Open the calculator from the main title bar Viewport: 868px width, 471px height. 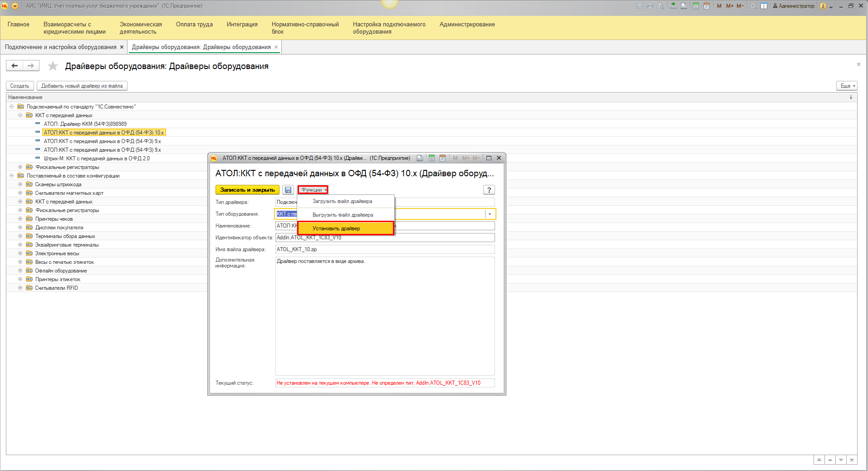(696, 6)
